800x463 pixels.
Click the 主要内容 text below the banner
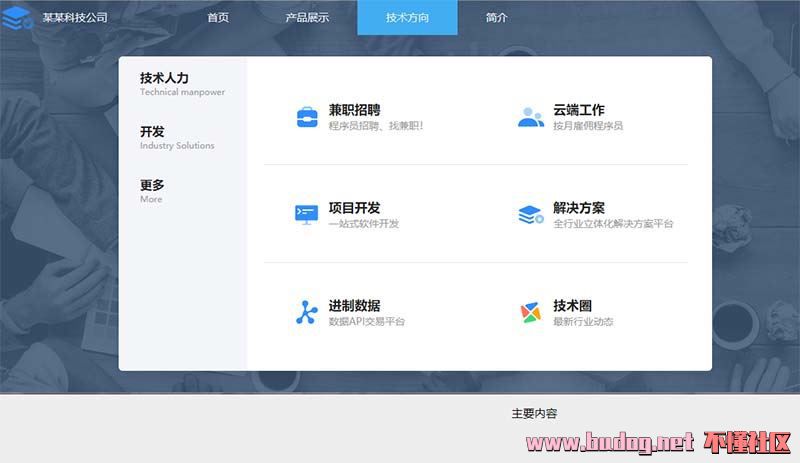[534, 413]
